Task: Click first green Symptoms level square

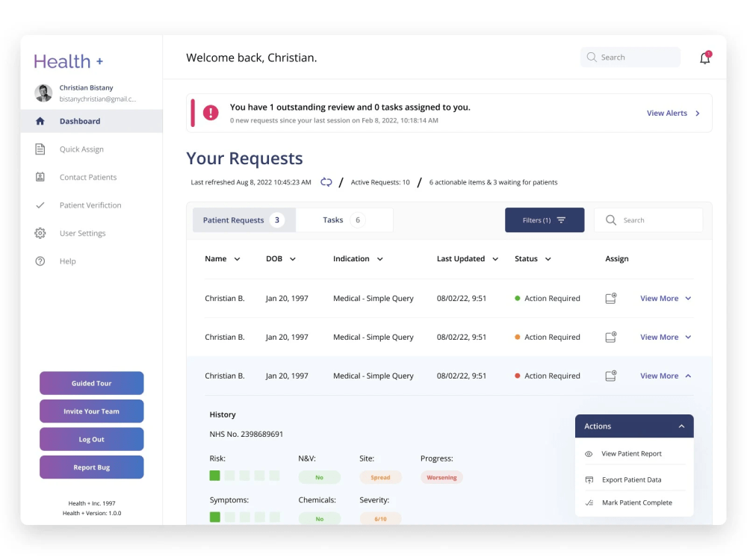Action: click(215, 517)
